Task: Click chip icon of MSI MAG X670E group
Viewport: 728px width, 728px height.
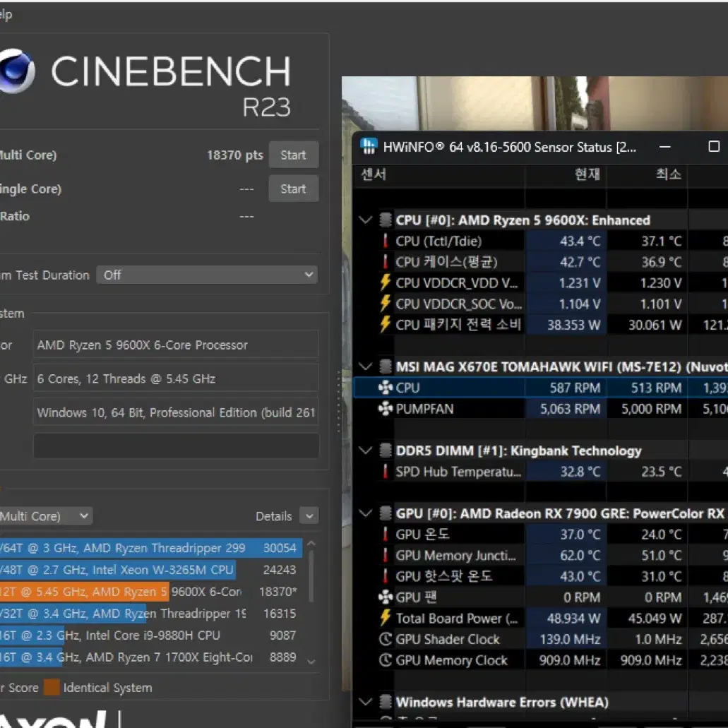Action: (386, 366)
